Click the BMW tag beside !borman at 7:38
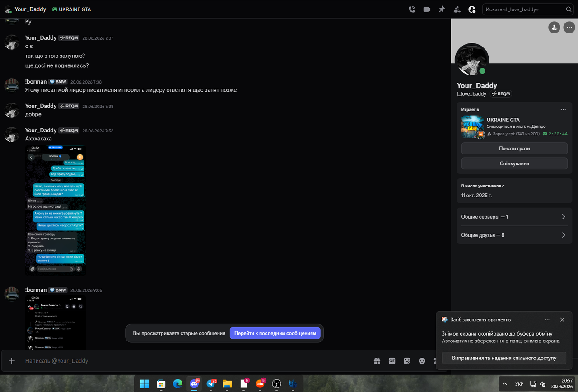Image resolution: width=578 pixels, height=392 pixels. [58, 82]
